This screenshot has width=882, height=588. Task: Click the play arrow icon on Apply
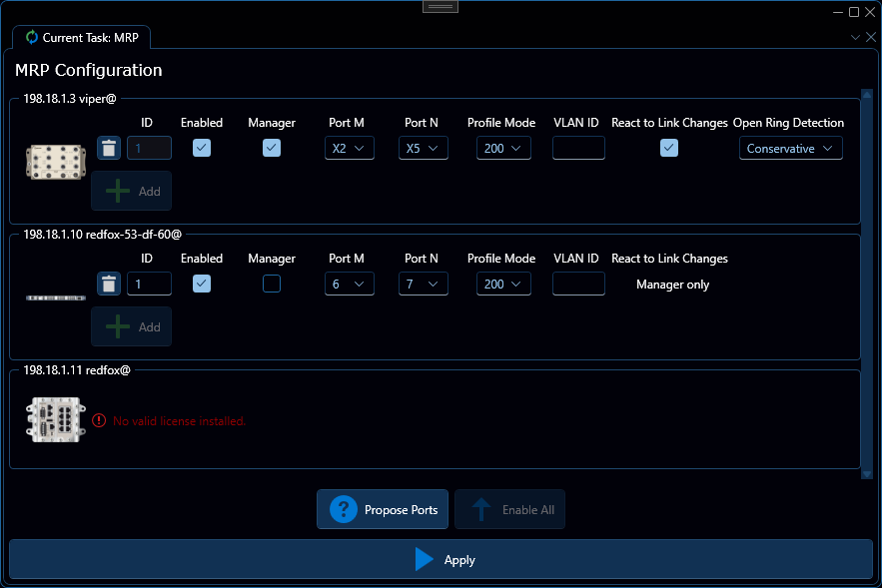coord(424,559)
